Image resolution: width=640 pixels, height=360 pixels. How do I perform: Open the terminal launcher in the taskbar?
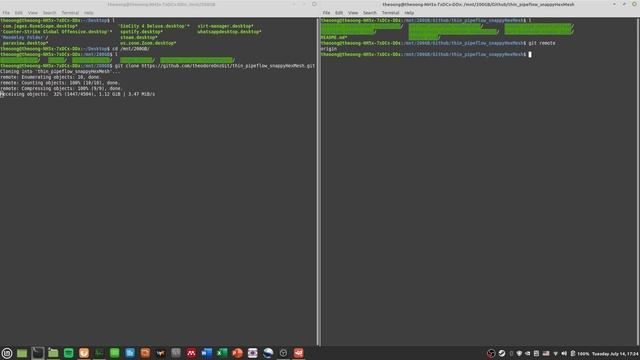[x=38, y=353]
